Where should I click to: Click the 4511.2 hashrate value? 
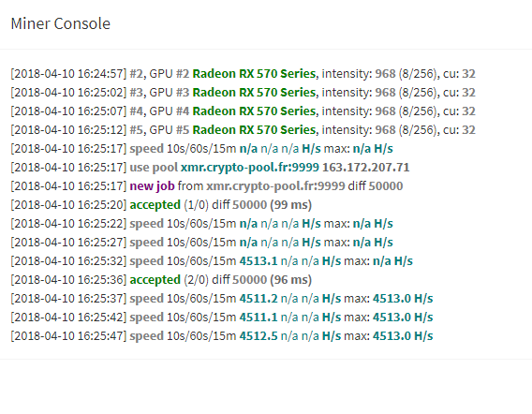pos(259,298)
